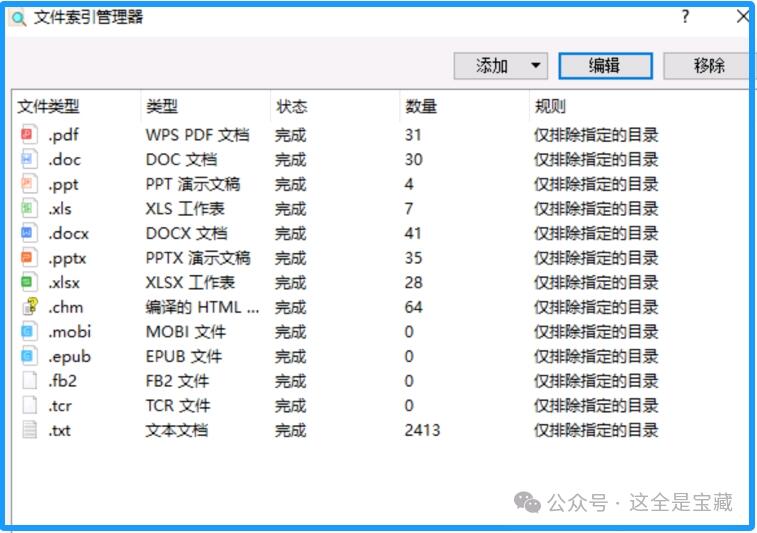Click the .doc file type icon

pyautogui.click(x=29, y=159)
